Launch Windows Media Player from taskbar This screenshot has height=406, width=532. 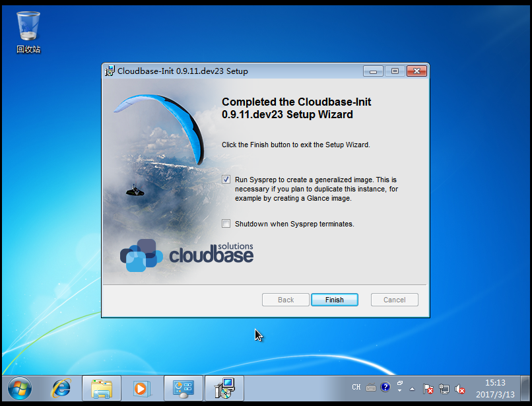click(x=141, y=388)
